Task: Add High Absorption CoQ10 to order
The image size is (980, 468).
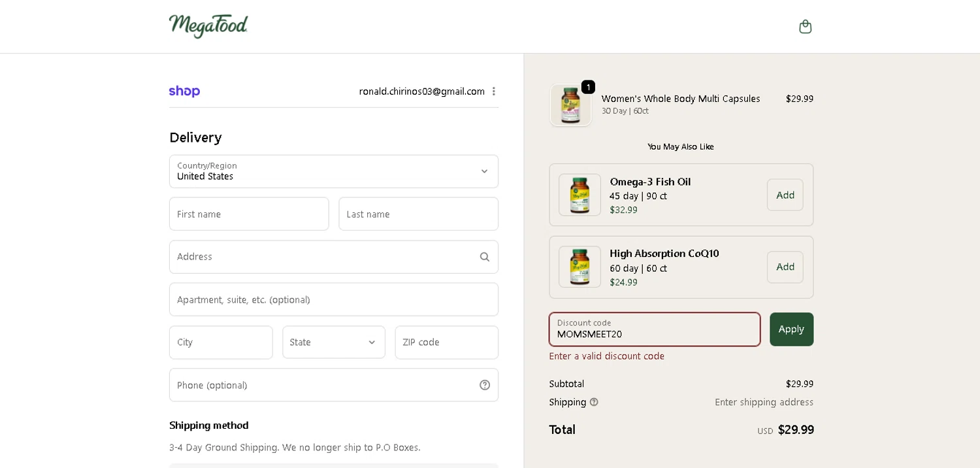Action: coord(785,267)
